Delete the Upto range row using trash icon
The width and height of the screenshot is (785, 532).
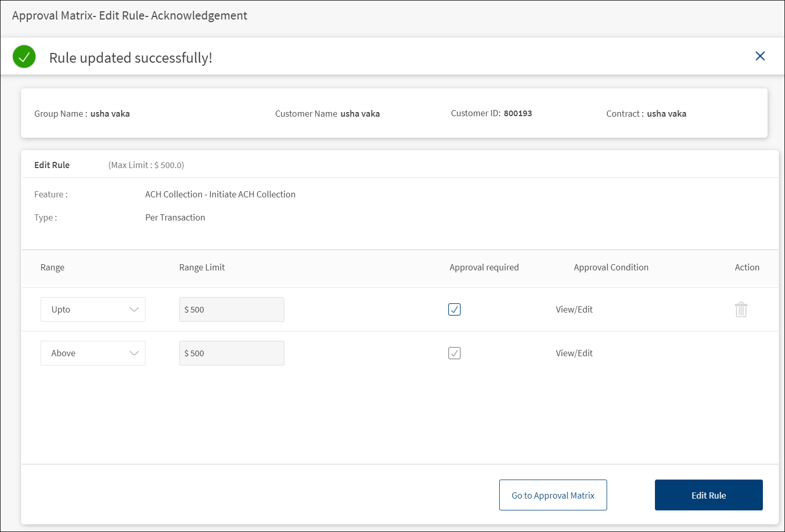(x=741, y=309)
